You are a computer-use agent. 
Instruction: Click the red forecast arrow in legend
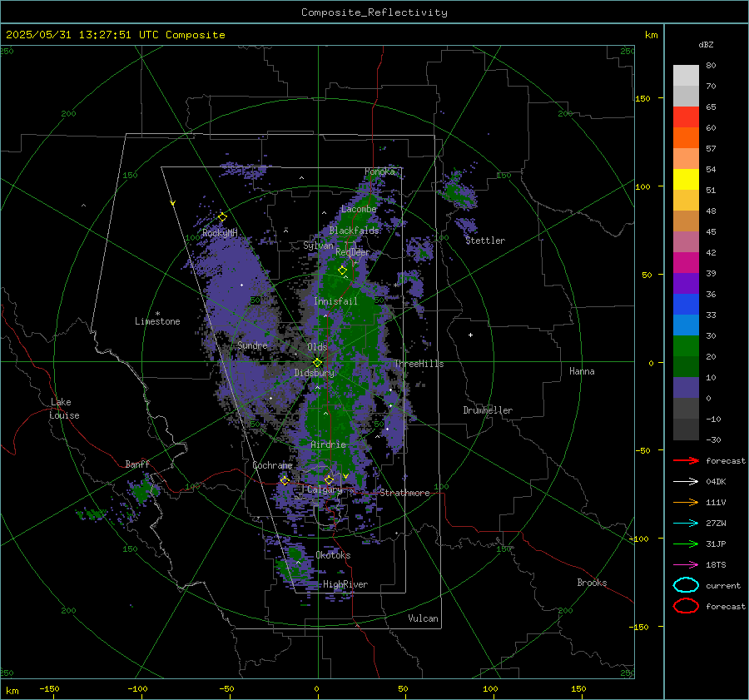click(686, 460)
